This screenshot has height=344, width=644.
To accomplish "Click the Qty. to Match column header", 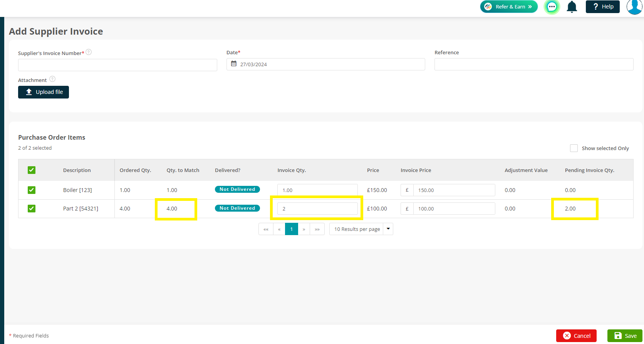I will click(x=183, y=170).
